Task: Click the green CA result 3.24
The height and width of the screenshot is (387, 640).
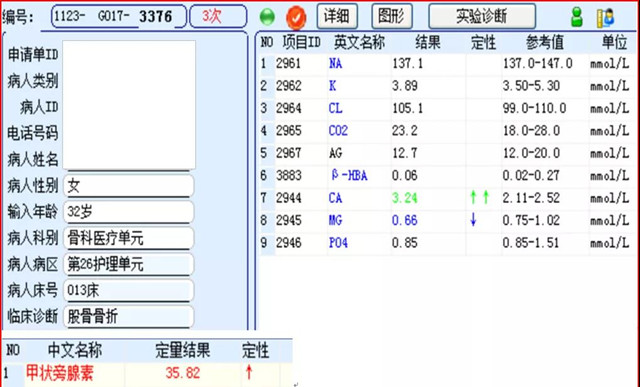Action: [405, 198]
